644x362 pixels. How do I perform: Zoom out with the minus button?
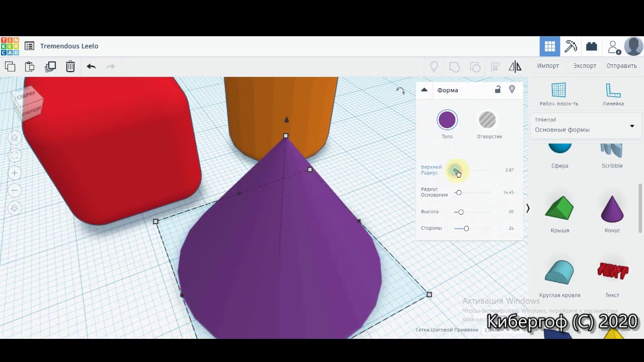(x=15, y=191)
